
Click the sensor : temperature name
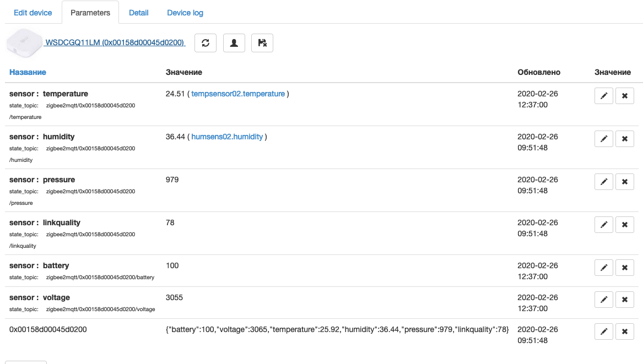tap(49, 94)
